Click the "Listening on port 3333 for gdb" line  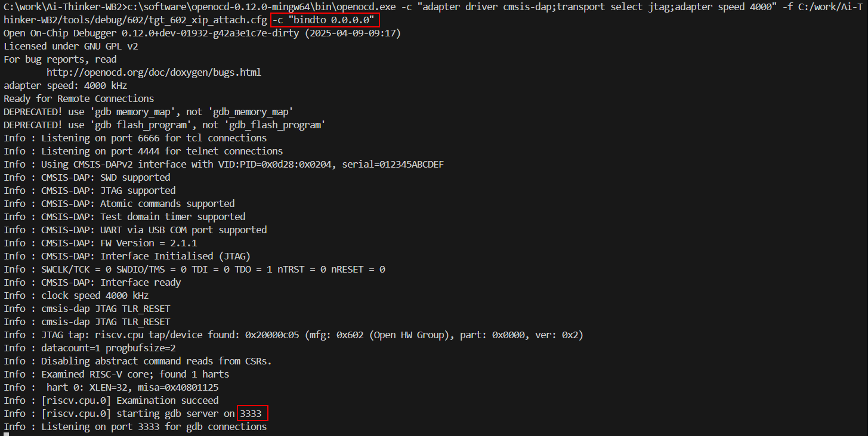[x=135, y=427]
